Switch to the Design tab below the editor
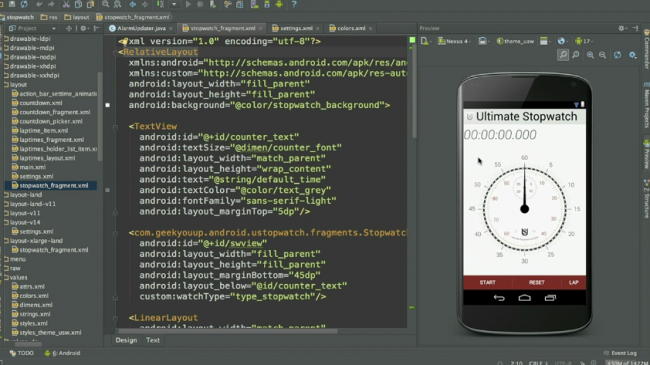The width and height of the screenshot is (650, 365). click(126, 340)
